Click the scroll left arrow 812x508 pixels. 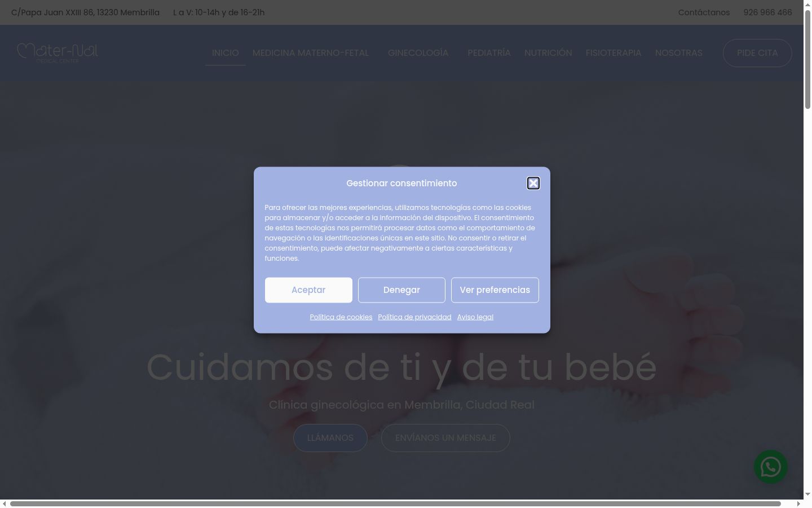click(x=4, y=503)
